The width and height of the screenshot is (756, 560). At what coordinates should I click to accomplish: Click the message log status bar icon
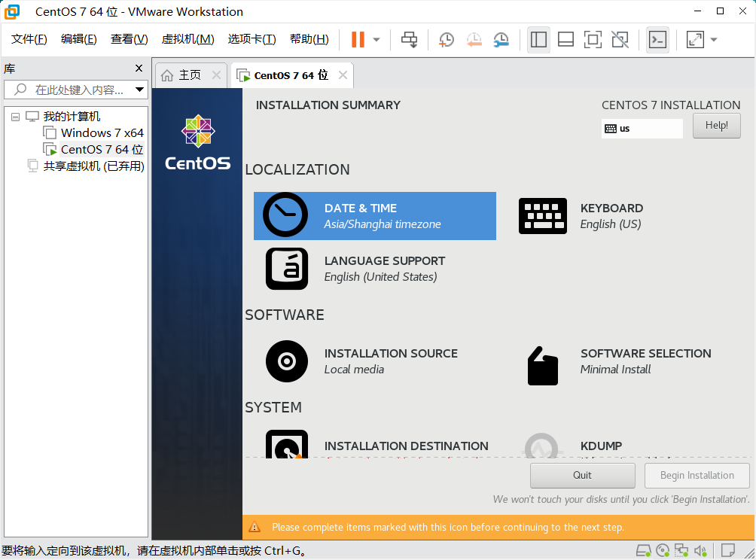(x=728, y=550)
